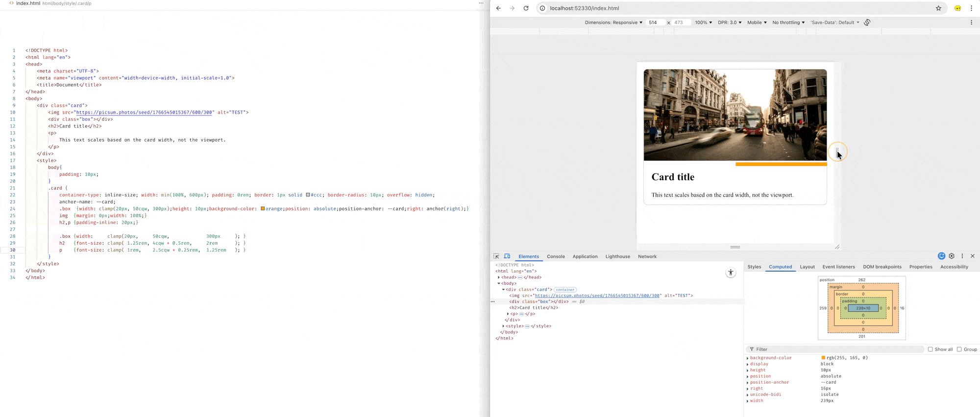Click the accessibility tree toggle button

(731, 273)
